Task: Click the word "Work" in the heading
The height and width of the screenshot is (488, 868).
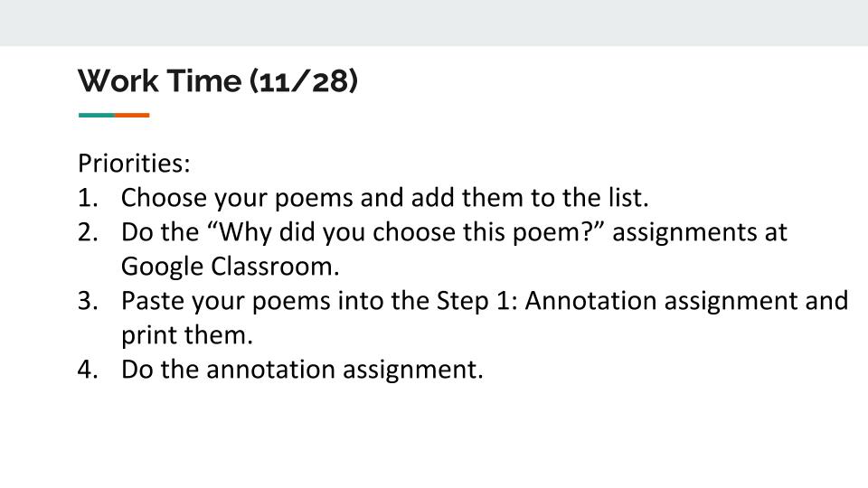Action: pyautogui.click(x=118, y=80)
